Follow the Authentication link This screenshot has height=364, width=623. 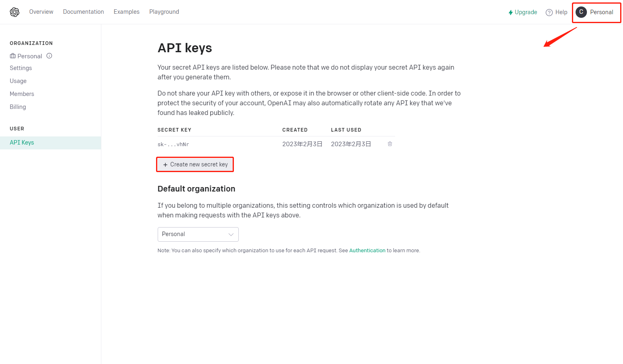click(x=367, y=251)
